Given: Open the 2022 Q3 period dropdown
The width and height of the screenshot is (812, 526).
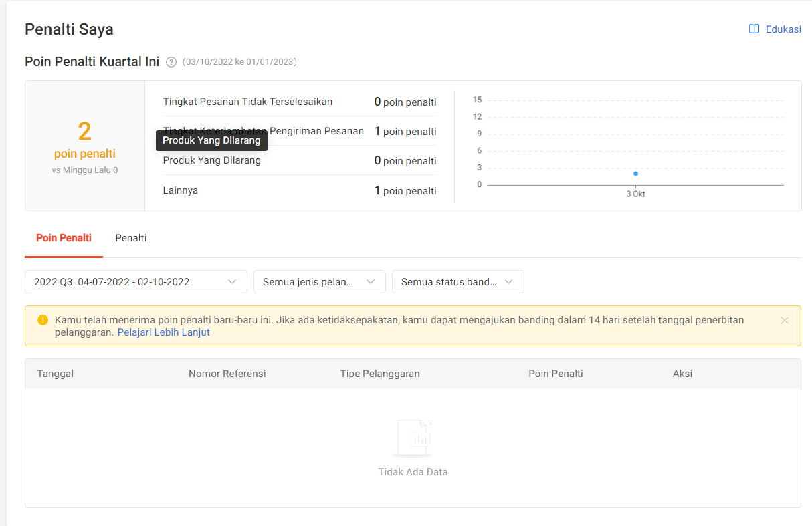Looking at the screenshot, I should click(136, 282).
